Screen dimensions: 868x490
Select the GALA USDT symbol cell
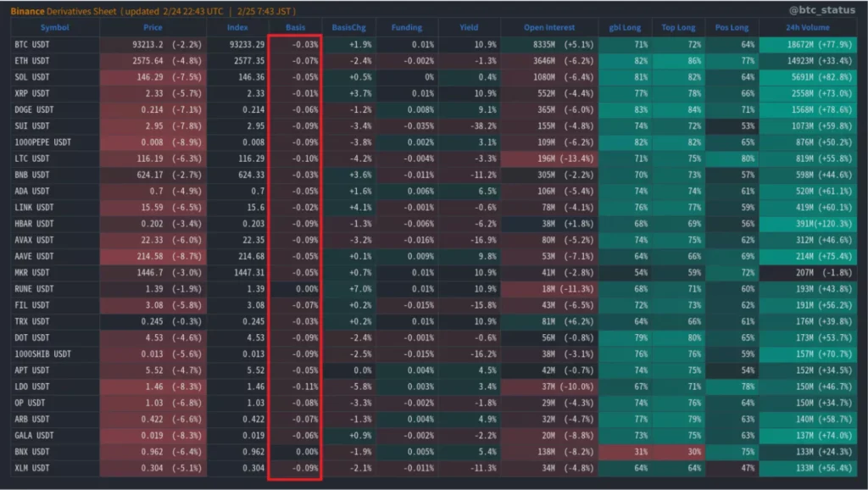(x=55, y=435)
